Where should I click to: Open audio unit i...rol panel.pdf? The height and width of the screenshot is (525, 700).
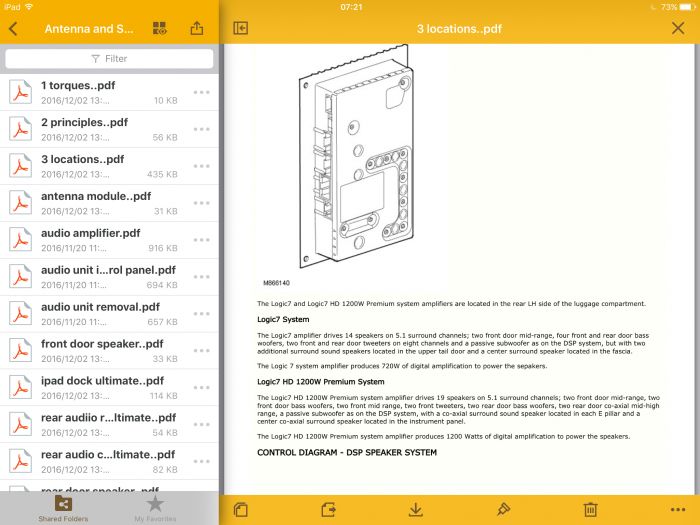pyautogui.click(x=109, y=277)
